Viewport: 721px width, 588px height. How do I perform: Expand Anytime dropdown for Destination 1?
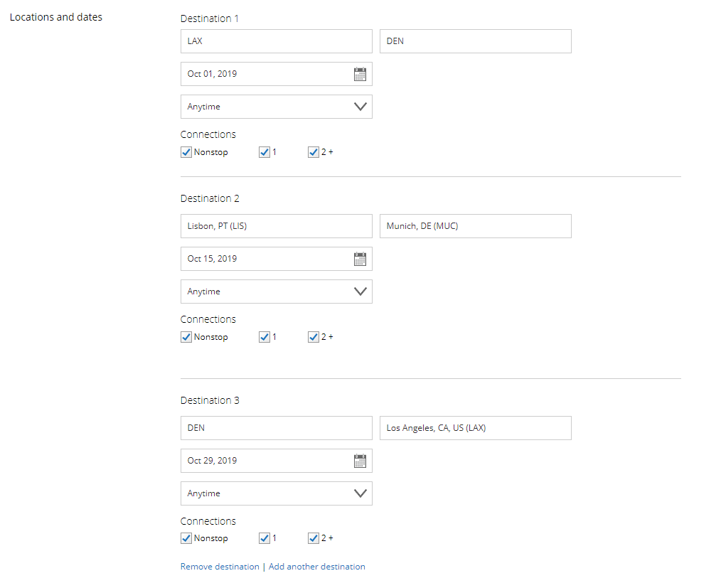coord(276,107)
